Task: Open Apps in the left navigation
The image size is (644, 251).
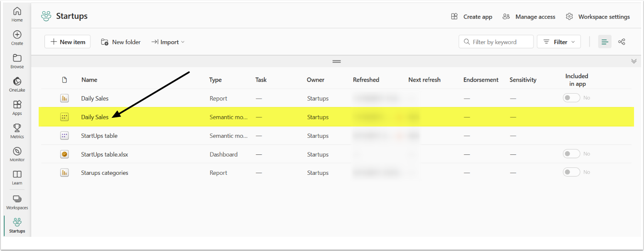Action: click(x=17, y=107)
